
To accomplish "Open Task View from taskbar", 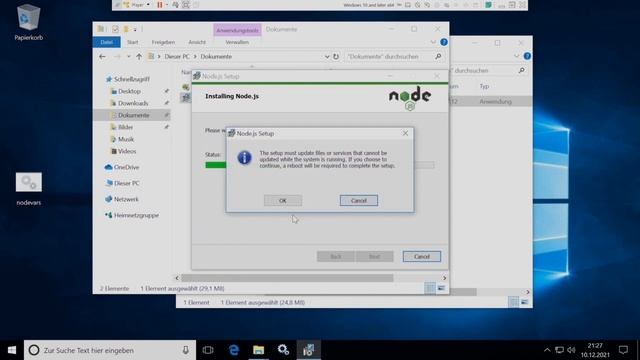I will click(x=208, y=350).
